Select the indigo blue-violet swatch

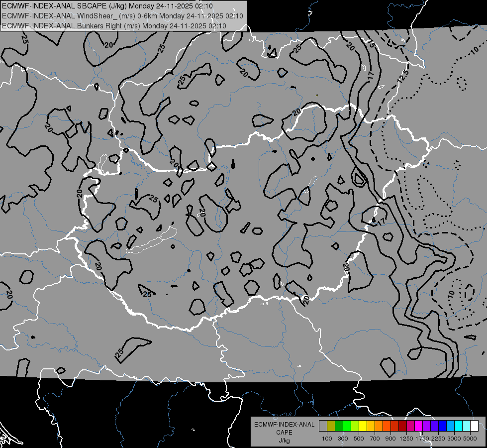(434, 426)
